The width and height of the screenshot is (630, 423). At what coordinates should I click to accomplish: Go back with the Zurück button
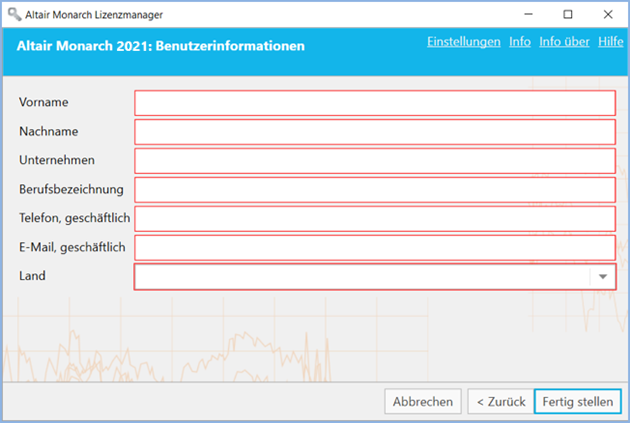click(500, 402)
